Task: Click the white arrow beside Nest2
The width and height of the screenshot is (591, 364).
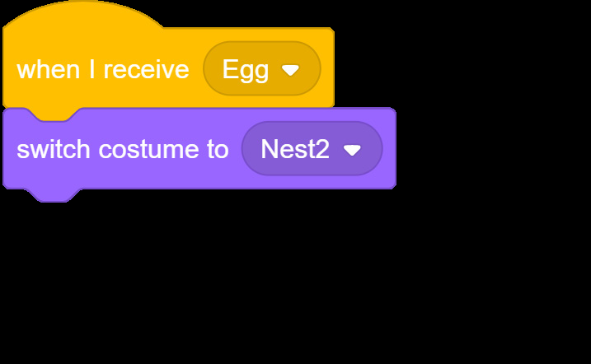Action: tap(353, 150)
